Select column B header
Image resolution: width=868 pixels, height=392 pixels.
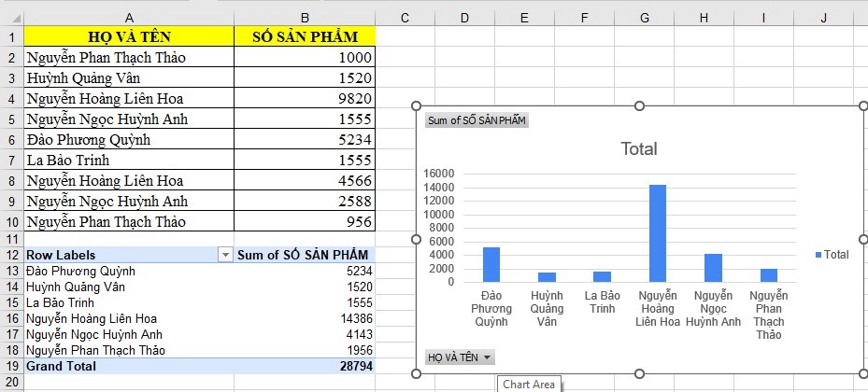(x=305, y=17)
